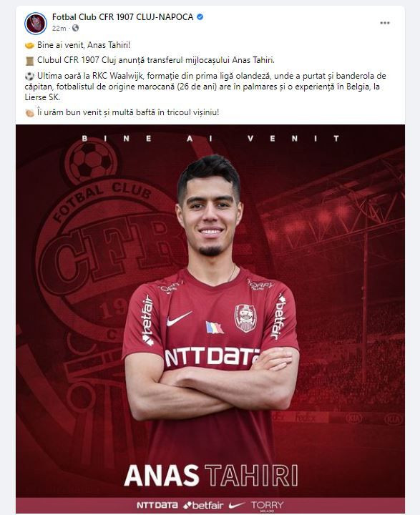The width and height of the screenshot is (420, 515).
Task: Click the TORRY sponsor logo in footer
Action: (267, 506)
